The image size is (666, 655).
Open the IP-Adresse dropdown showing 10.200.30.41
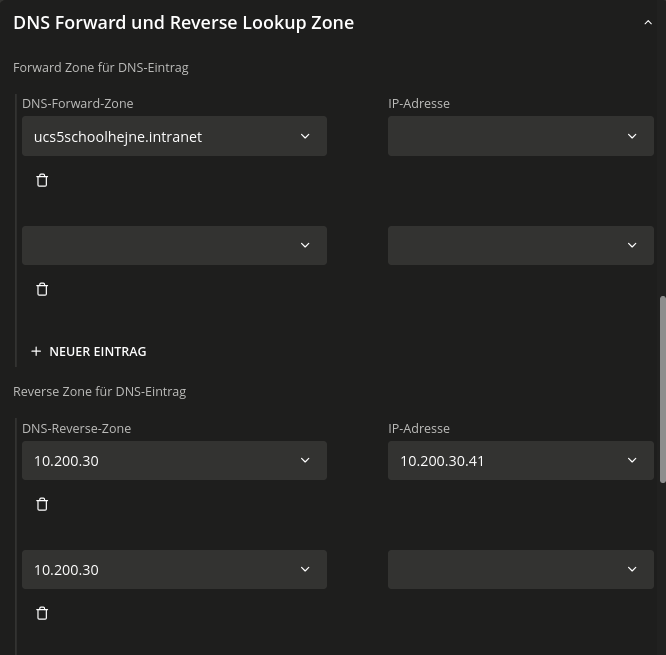click(x=631, y=461)
